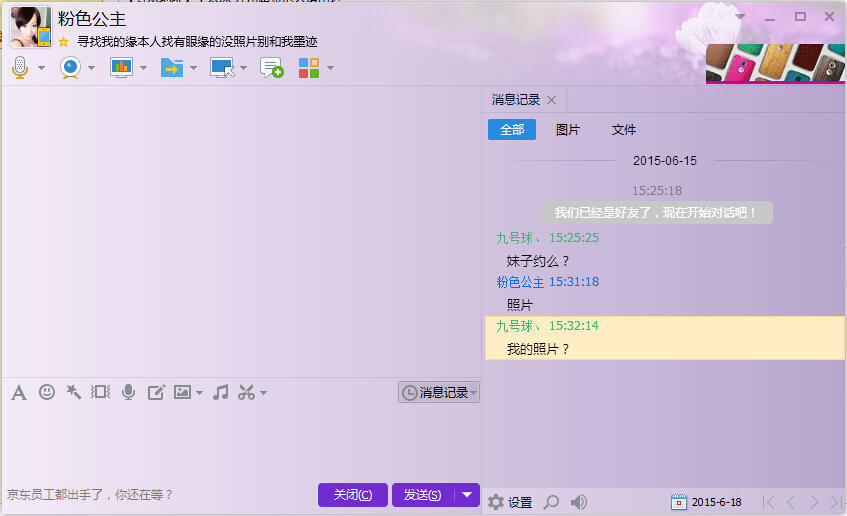This screenshot has height=516, width=847.
Task: Click contact name 粉色公主 in title
Action: pyautogui.click(x=92, y=19)
